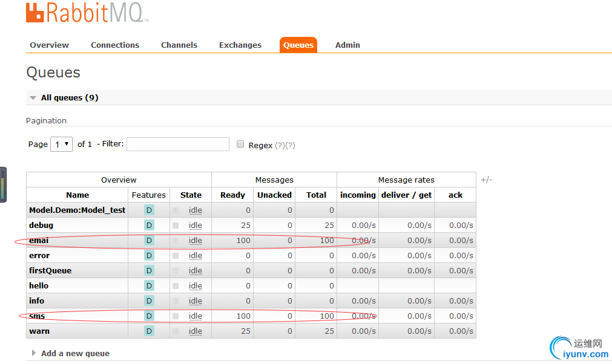612x364 pixels.
Task: Sort by the ack rate column
Action: pyautogui.click(x=455, y=195)
